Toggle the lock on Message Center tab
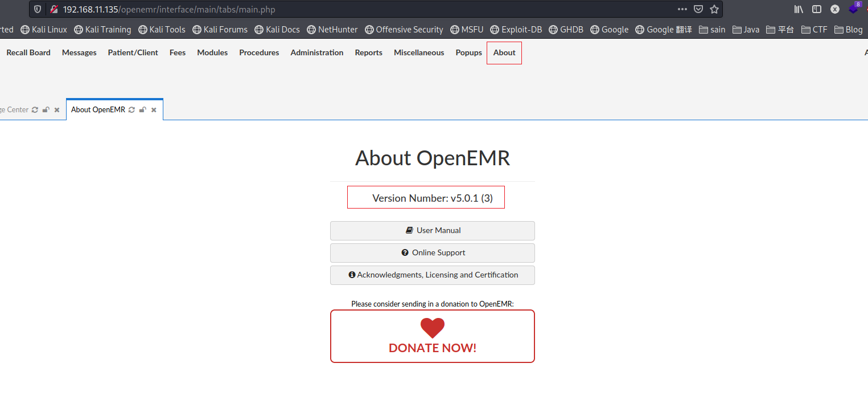The height and width of the screenshot is (412, 868). click(46, 110)
